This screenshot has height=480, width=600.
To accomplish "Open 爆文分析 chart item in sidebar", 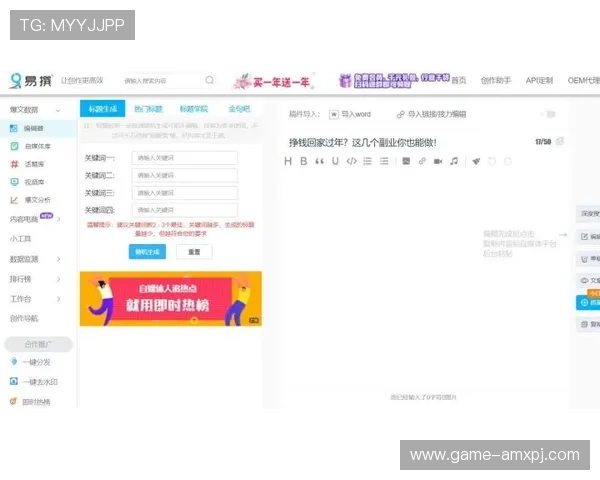I will 38,200.
